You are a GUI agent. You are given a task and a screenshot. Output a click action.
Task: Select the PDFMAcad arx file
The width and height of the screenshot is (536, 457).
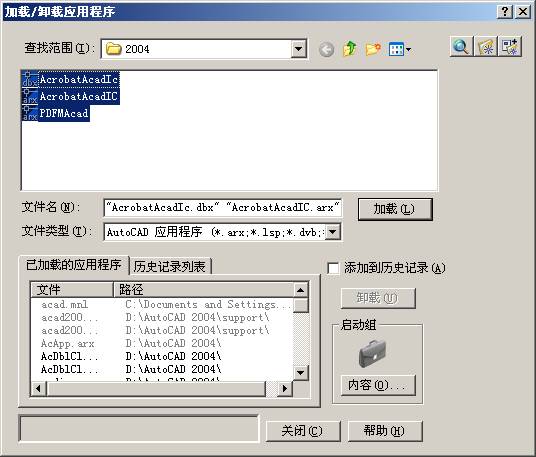55,113
